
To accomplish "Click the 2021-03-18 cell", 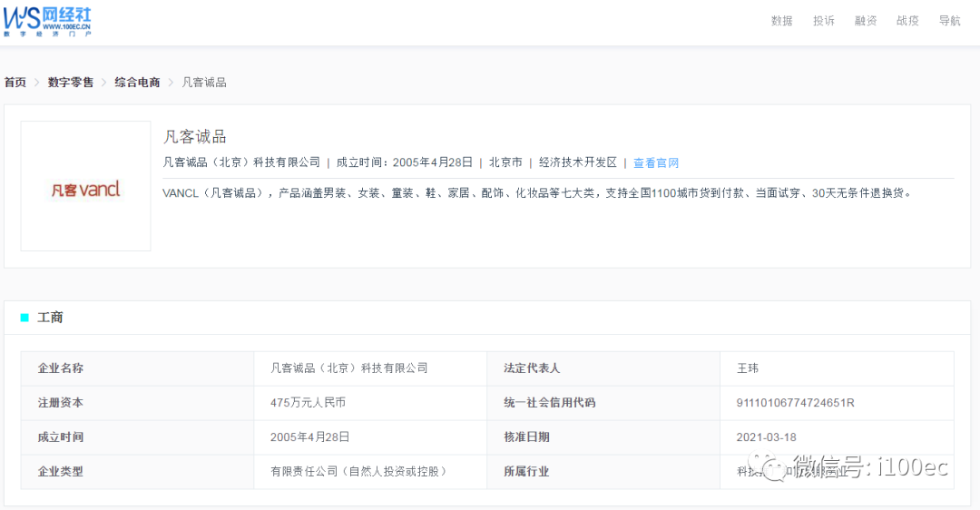I will (766, 436).
